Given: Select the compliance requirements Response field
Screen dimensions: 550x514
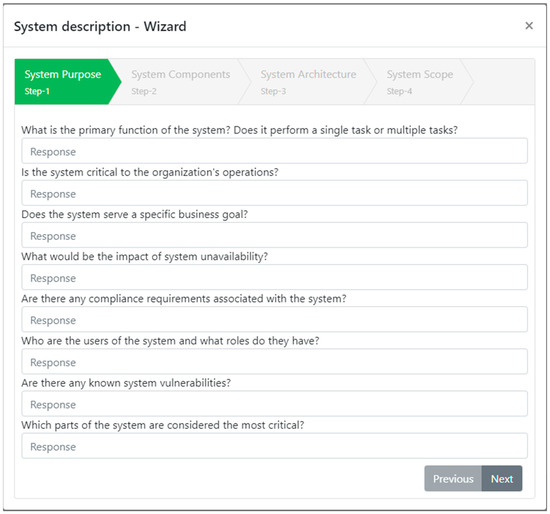Looking at the screenshot, I should point(274,320).
